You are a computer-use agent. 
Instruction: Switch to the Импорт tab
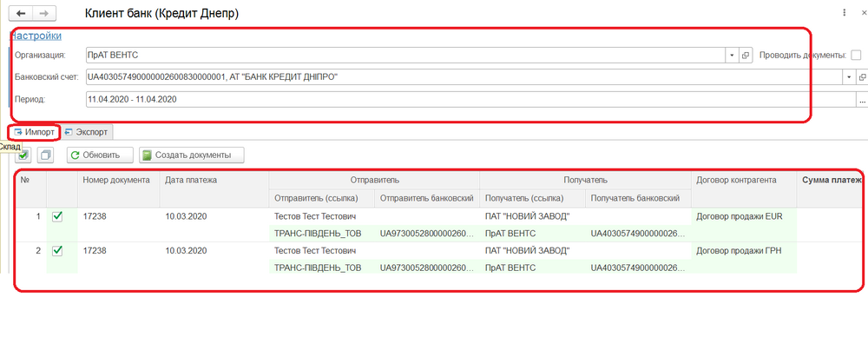pos(35,133)
